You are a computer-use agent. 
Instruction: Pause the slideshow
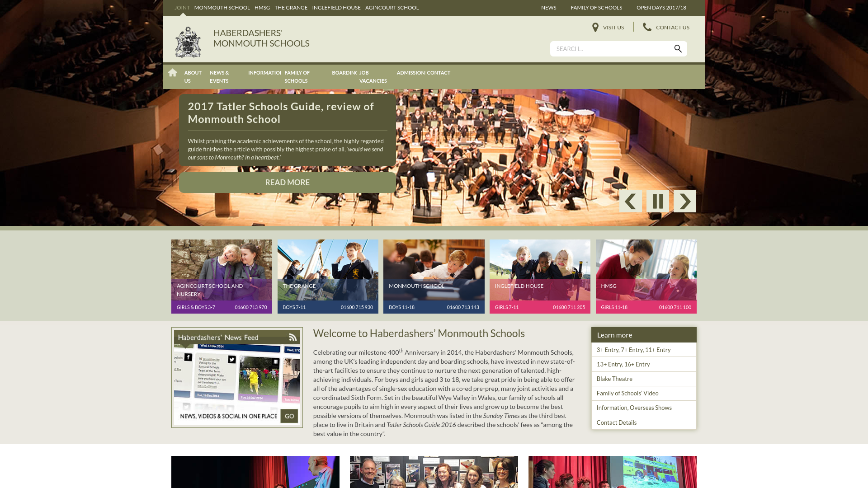click(x=658, y=201)
